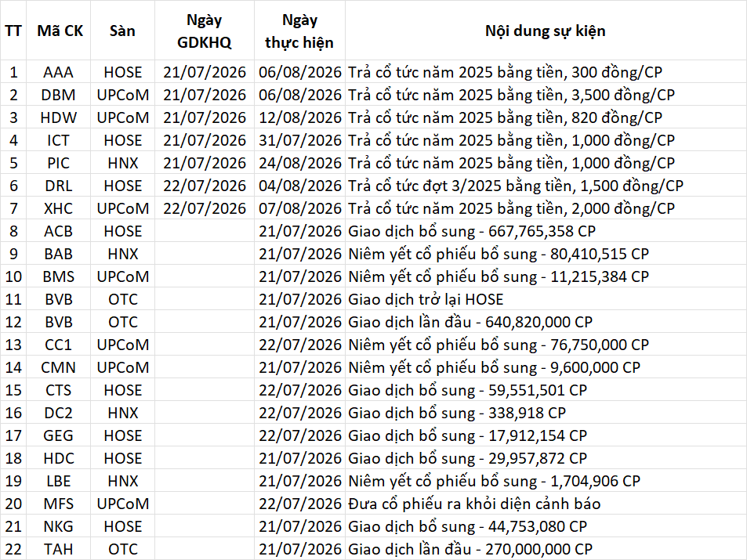Click TAH Giao dịch lần đầu 270,000,000 CP
The width and height of the screenshot is (747, 560).
(470, 549)
